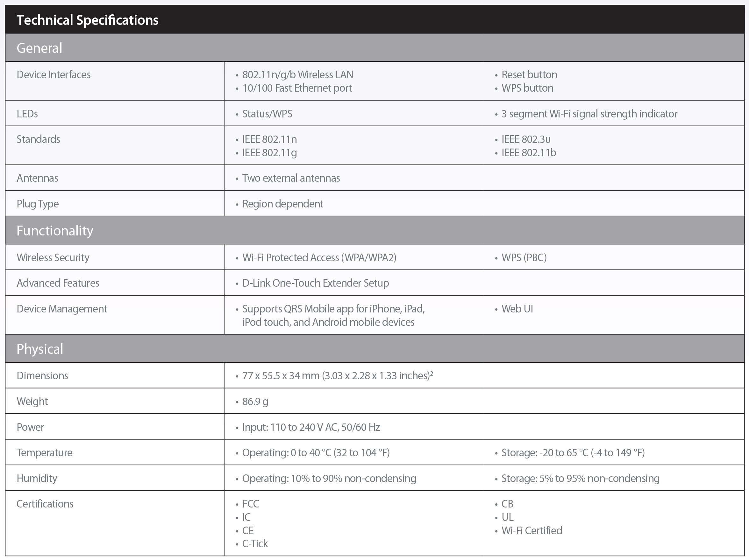Screen dimensions: 749x560
Task: Select the Physical section header
Action: tap(39, 349)
